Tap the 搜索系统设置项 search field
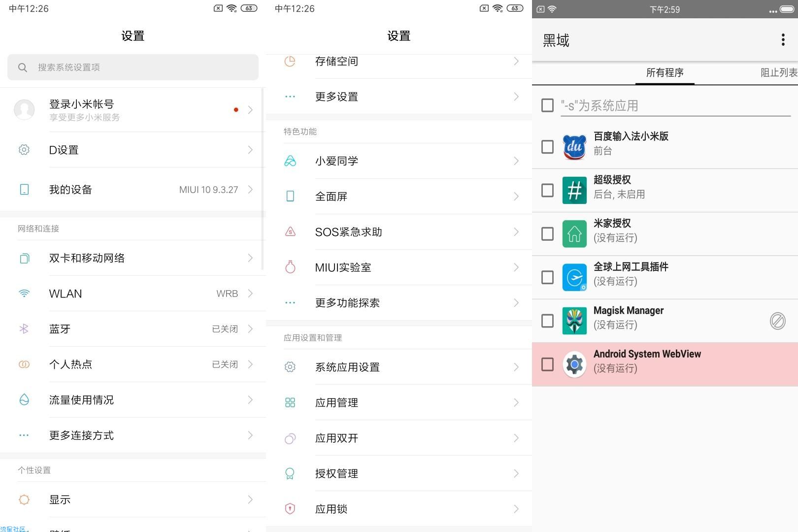 point(133,67)
